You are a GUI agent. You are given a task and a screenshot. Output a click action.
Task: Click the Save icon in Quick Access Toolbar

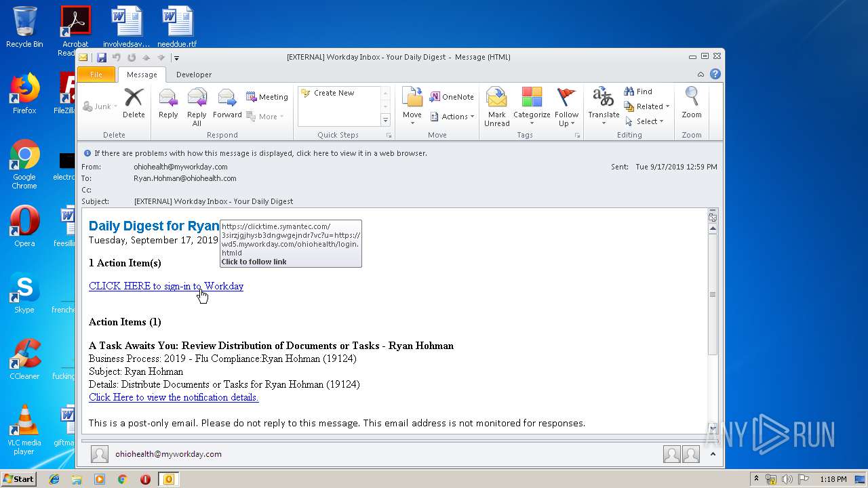pyautogui.click(x=102, y=58)
